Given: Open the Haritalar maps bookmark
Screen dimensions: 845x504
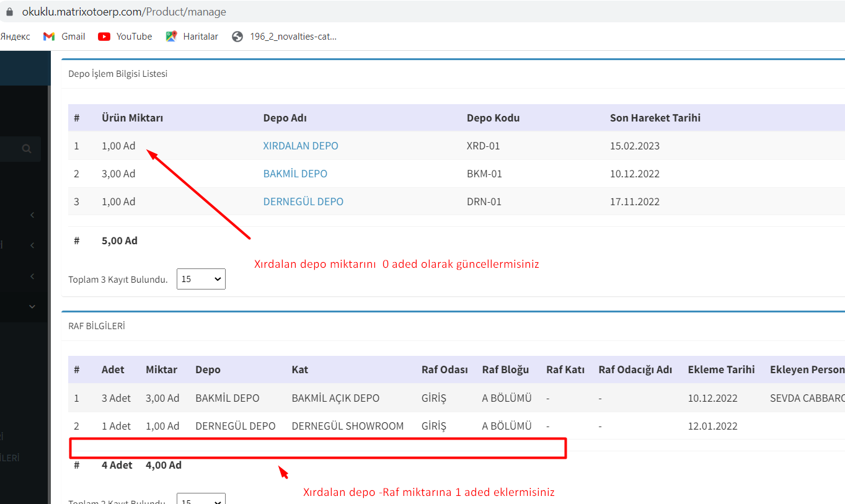Looking at the screenshot, I should point(192,37).
